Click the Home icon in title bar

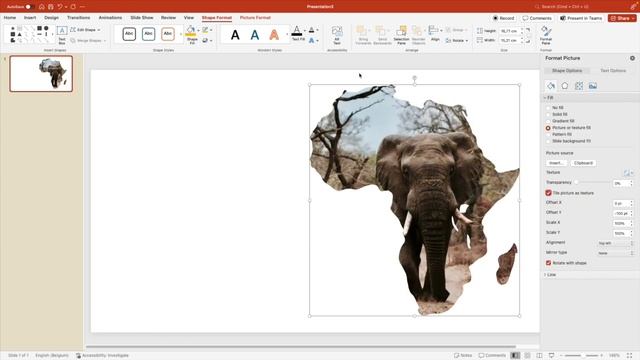(x=42, y=7)
